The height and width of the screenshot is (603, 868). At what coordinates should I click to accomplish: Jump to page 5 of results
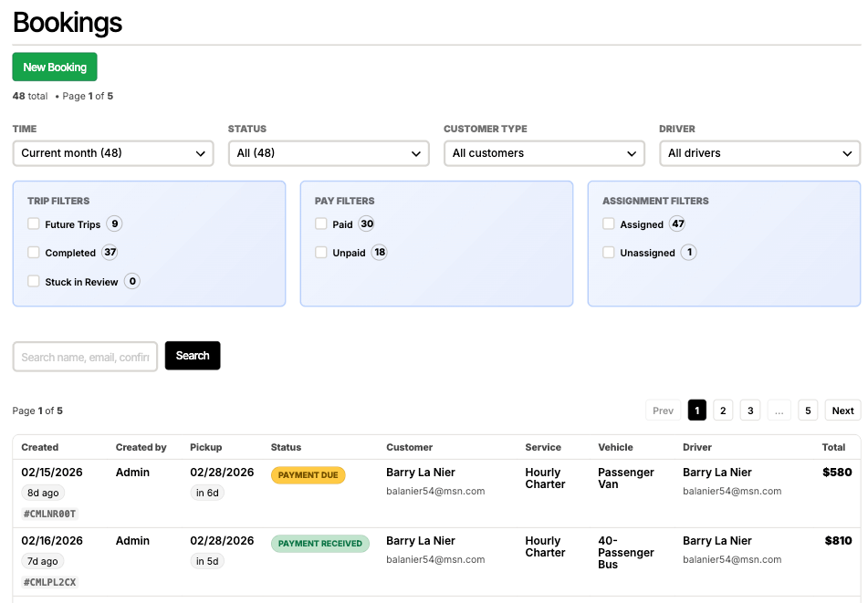tap(808, 410)
